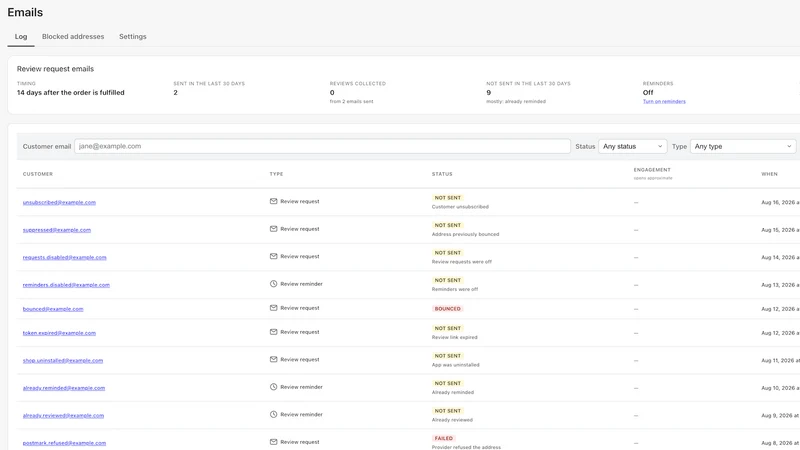
Task: Click the CUSTOMER column header
Action: [38, 174]
